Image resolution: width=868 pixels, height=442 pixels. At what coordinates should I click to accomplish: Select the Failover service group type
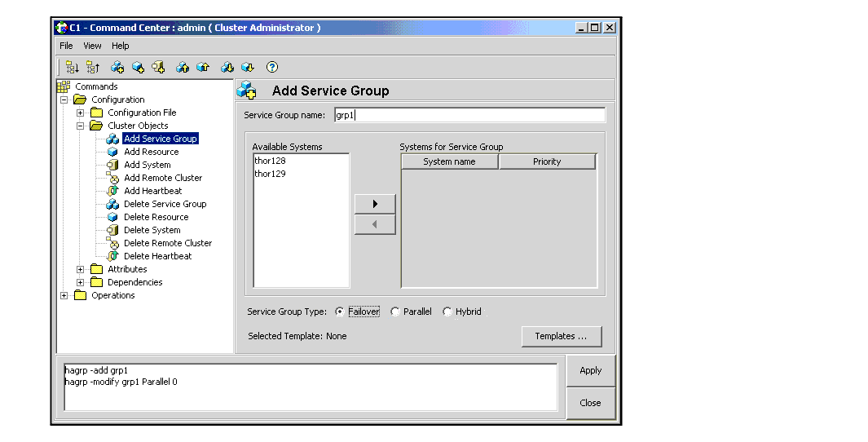pos(340,312)
